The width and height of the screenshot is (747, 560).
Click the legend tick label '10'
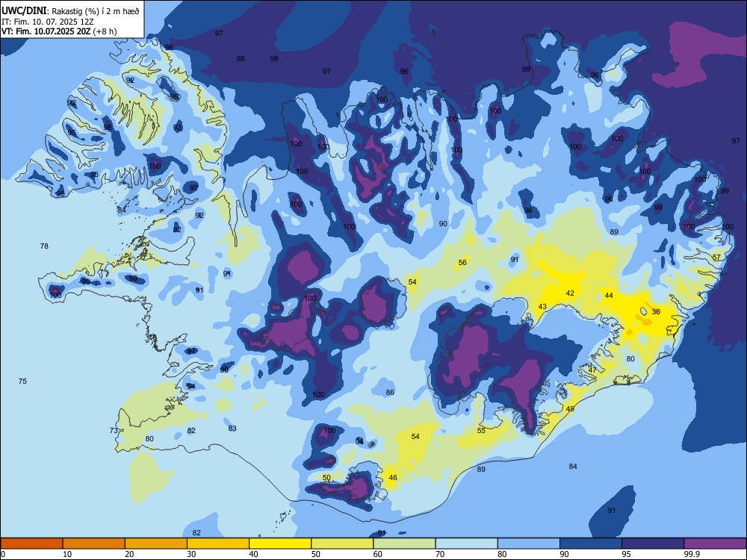point(67,554)
